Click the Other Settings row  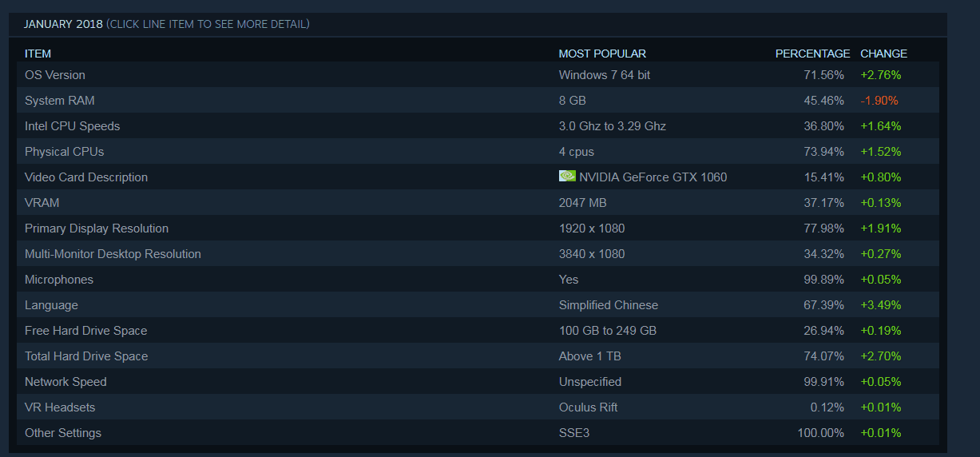coord(63,433)
